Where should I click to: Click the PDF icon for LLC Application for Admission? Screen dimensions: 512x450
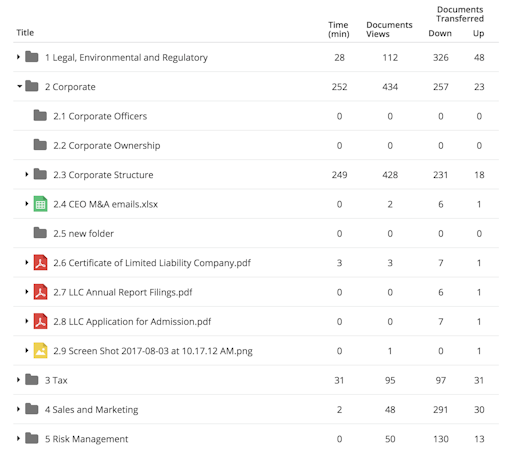(40, 321)
